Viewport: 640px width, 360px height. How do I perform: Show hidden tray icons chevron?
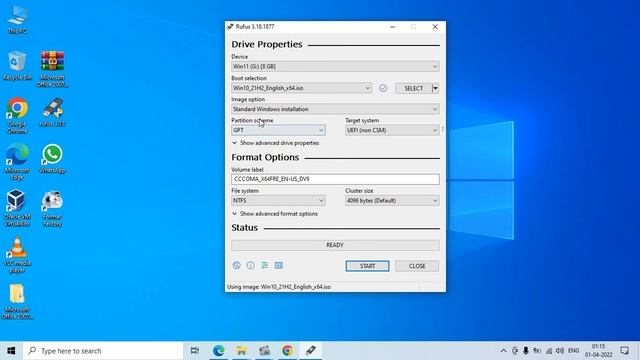pos(503,351)
